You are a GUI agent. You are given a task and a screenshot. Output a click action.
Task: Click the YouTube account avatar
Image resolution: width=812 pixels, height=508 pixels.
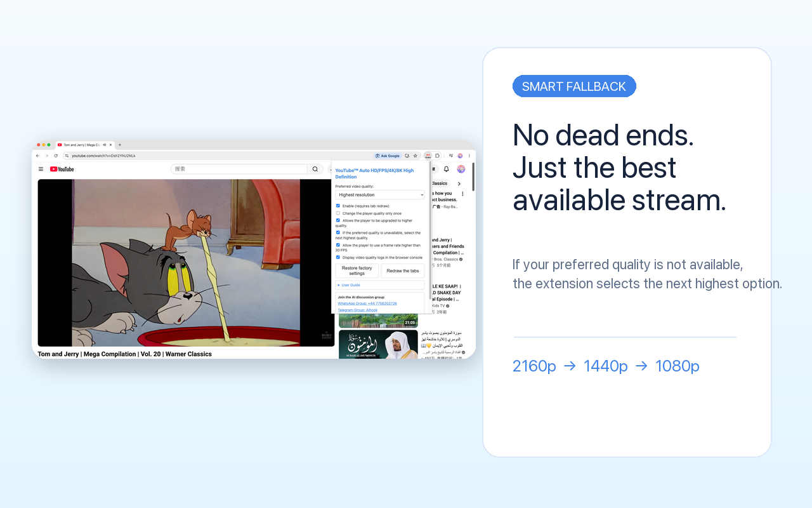pyautogui.click(x=461, y=169)
